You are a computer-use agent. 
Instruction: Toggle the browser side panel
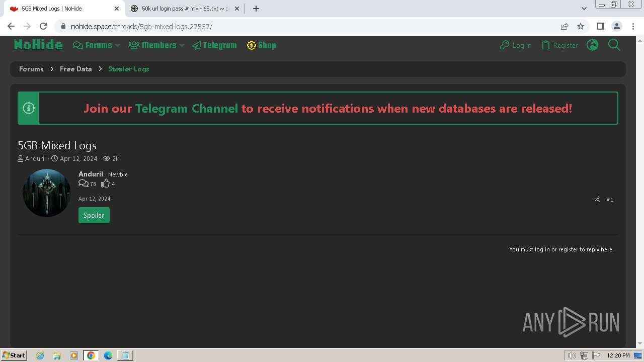tap(600, 26)
